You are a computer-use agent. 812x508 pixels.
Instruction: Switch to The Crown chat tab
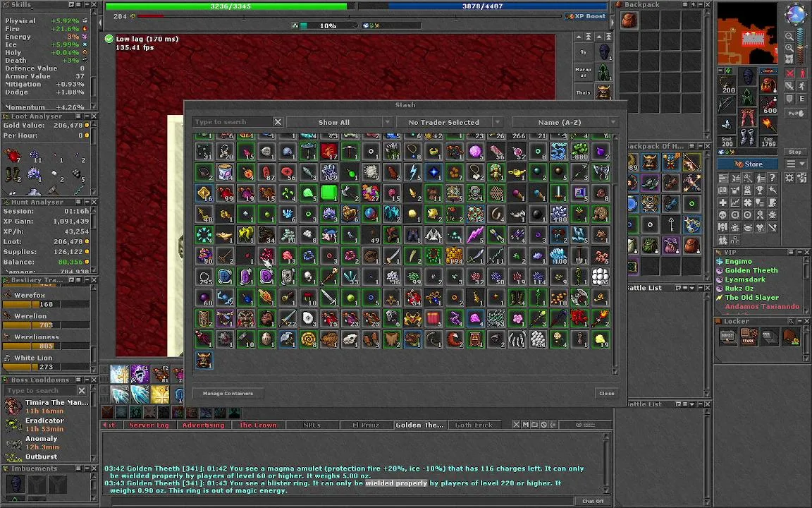(257, 425)
